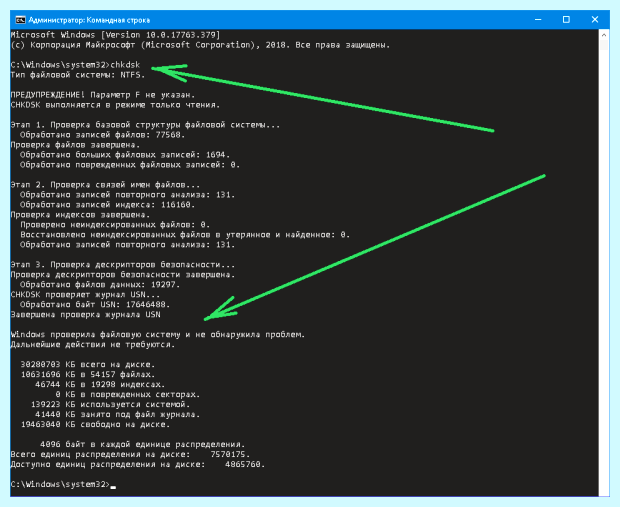Click '30280703 КБ всего на диске.' line
Screen dimensions: 620x507
coord(88,364)
